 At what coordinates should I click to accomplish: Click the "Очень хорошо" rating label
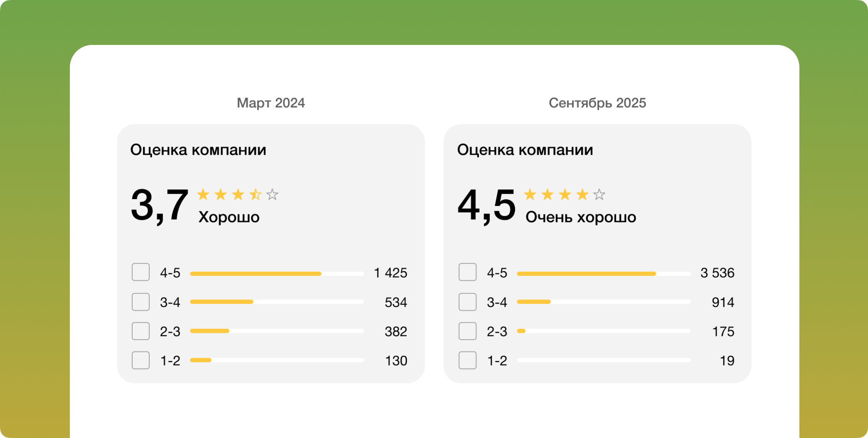[581, 217]
